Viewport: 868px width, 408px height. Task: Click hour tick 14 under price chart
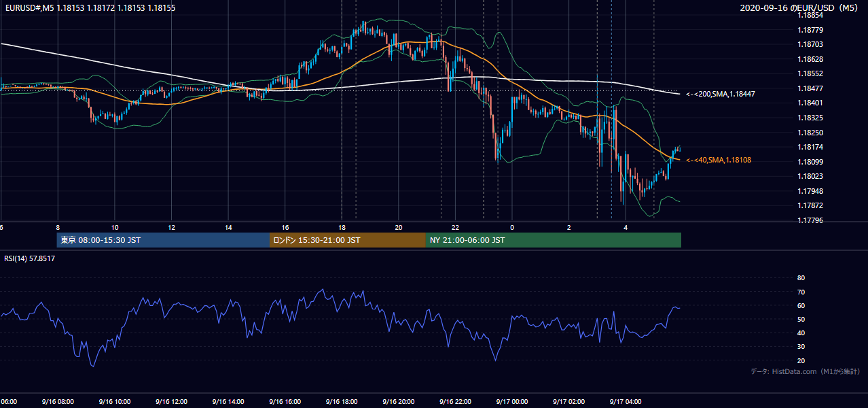(x=228, y=228)
